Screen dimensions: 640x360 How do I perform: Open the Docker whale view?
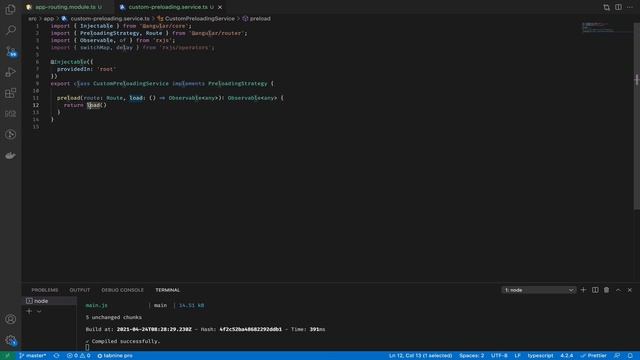[x=11, y=155]
